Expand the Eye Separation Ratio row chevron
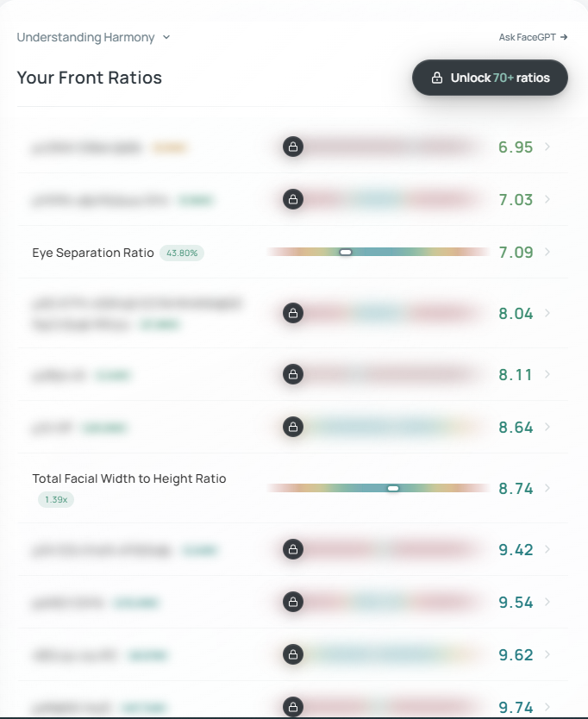 [x=547, y=252]
